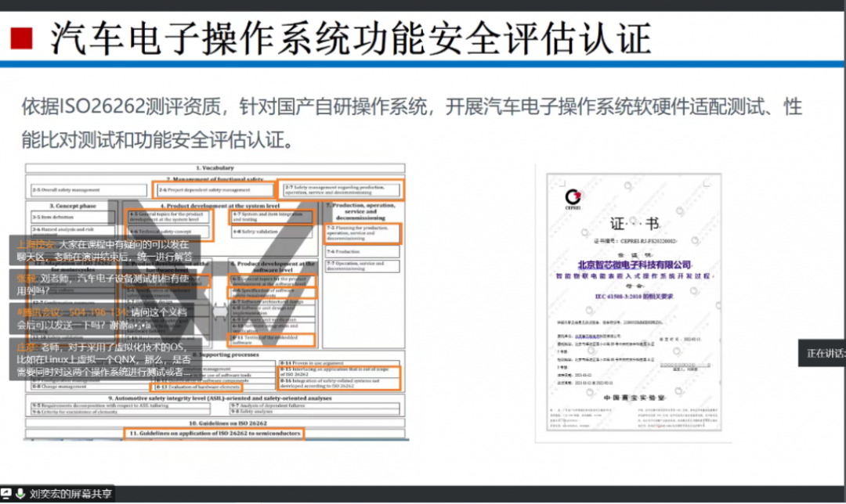
Task: Click the 刘奕宏的屏幕共享 label
Action: (x=70, y=495)
